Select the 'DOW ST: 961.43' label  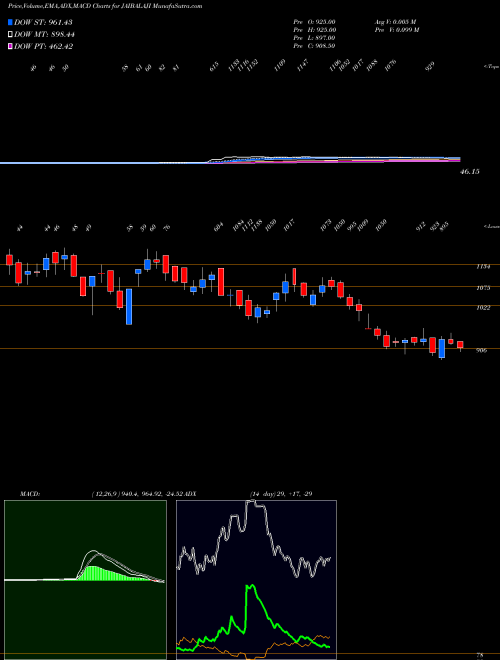tap(43, 22)
